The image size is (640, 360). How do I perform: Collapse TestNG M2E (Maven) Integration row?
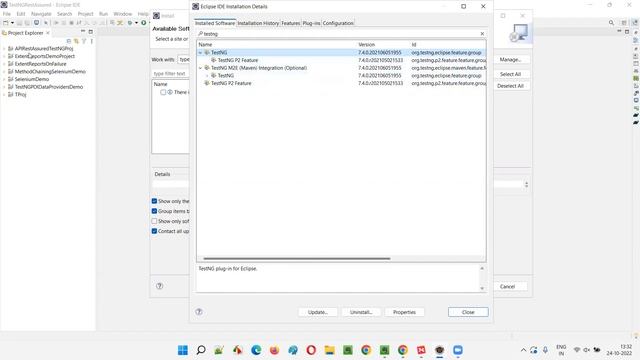200,68
